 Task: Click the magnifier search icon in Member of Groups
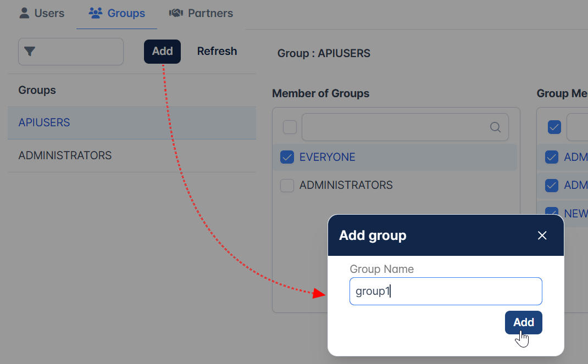pyautogui.click(x=495, y=127)
